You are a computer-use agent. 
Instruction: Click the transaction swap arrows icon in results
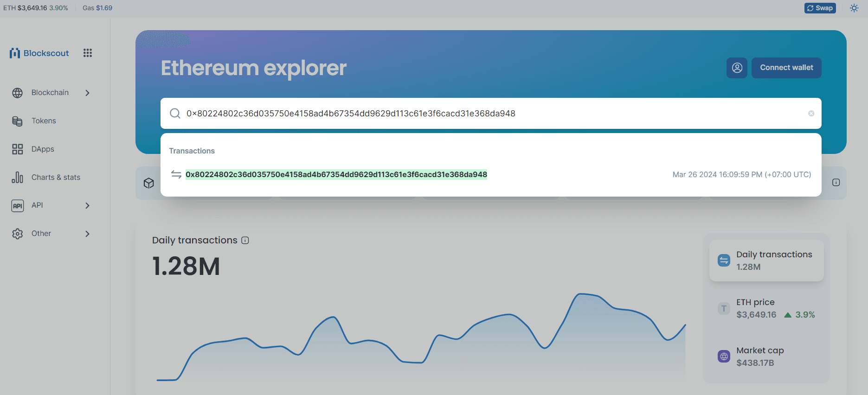176,174
